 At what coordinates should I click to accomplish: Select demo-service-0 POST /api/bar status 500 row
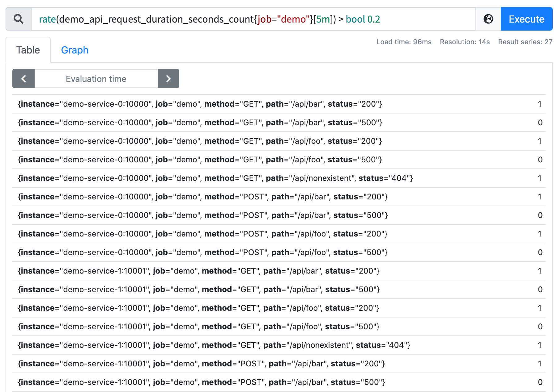(x=279, y=215)
